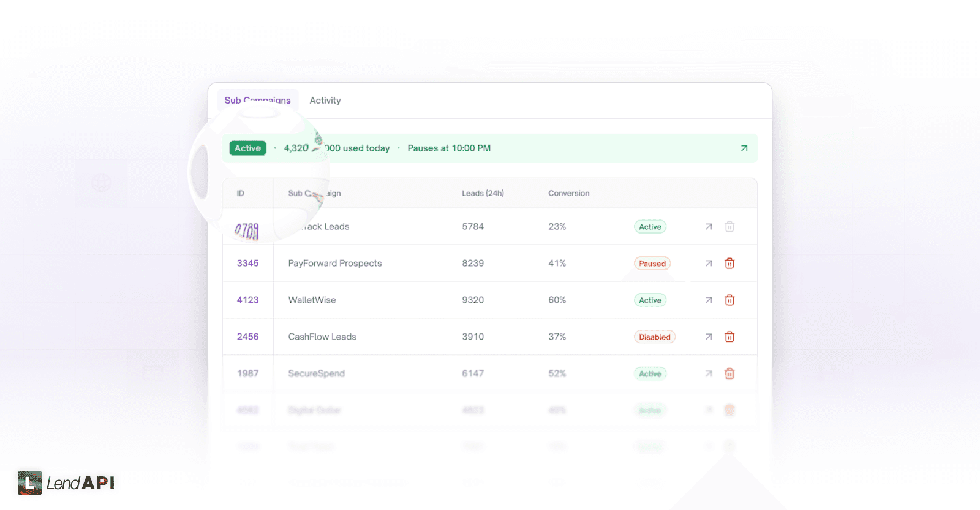Open the green status banner arrow

point(744,148)
